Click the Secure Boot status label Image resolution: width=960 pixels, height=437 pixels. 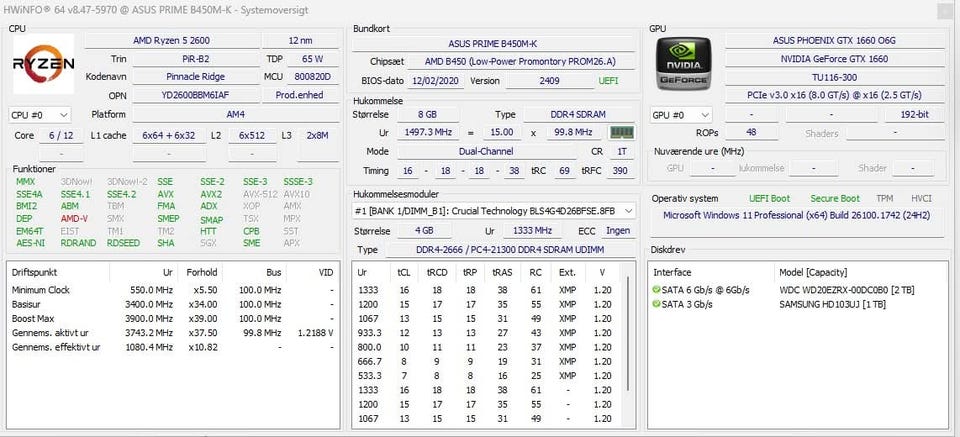[x=835, y=198]
